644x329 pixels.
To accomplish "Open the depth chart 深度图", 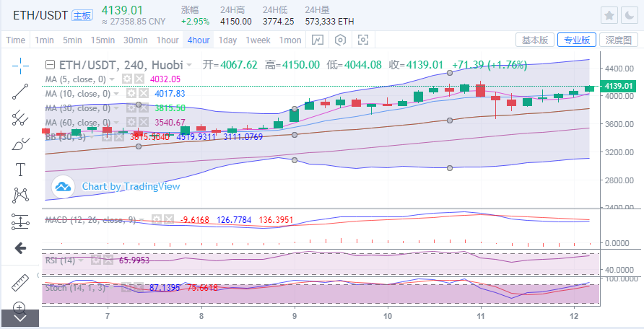I will tap(619, 40).
